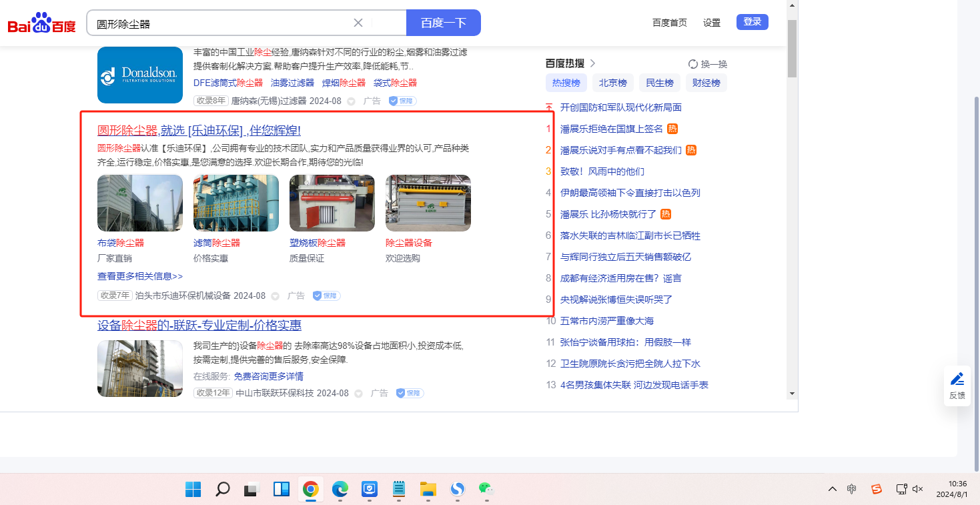
Task: Open the 设备除尘器的-联跃-专业定制 result title
Action: [x=199, y=325]
